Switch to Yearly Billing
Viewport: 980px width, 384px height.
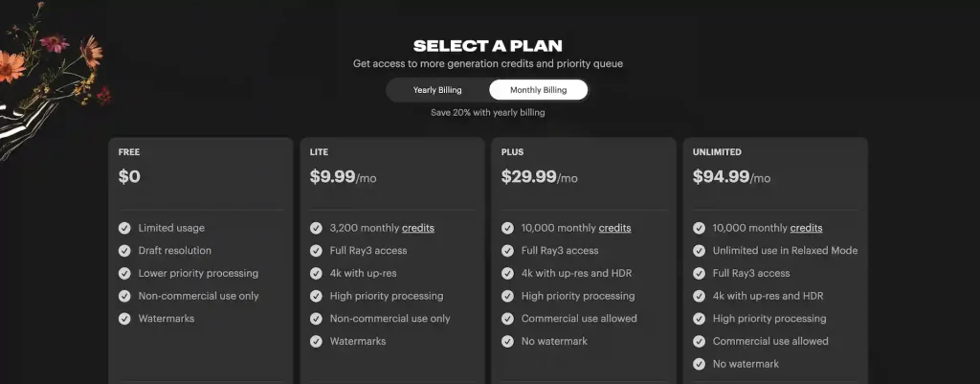[437, 90]
